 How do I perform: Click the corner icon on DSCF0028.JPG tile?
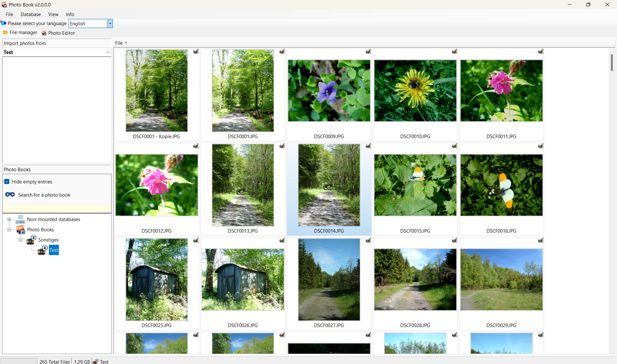point(454,240)
